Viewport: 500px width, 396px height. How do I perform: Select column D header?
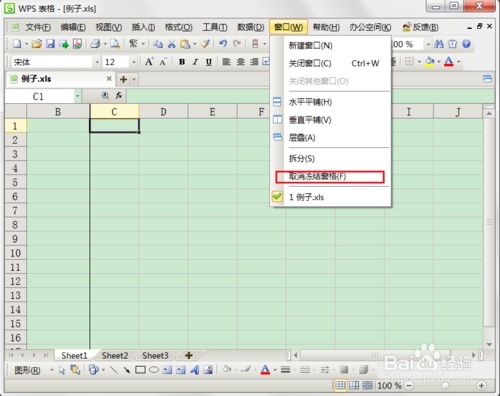click(x=163, y=112)
